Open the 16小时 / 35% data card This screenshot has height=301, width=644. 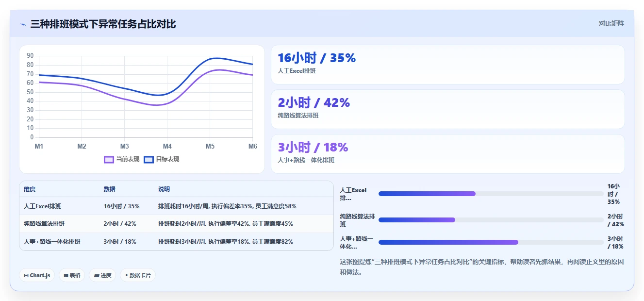coord(447,65)
